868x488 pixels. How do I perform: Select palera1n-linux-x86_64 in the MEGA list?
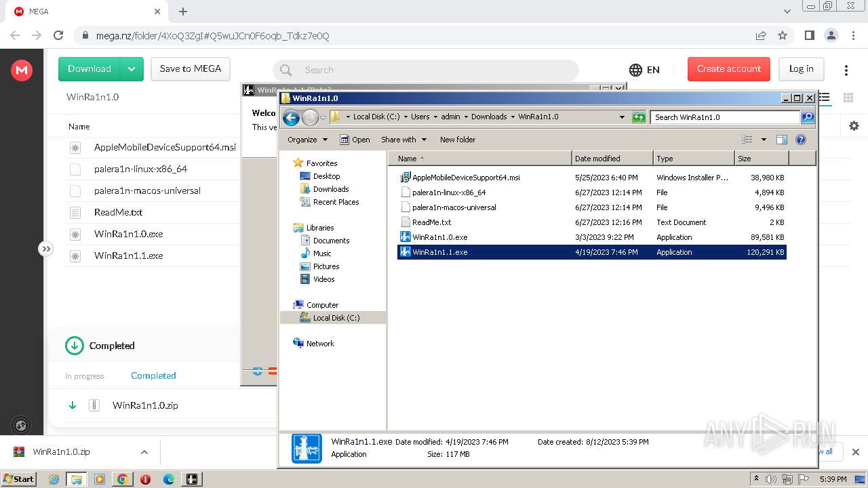point(140,169)
